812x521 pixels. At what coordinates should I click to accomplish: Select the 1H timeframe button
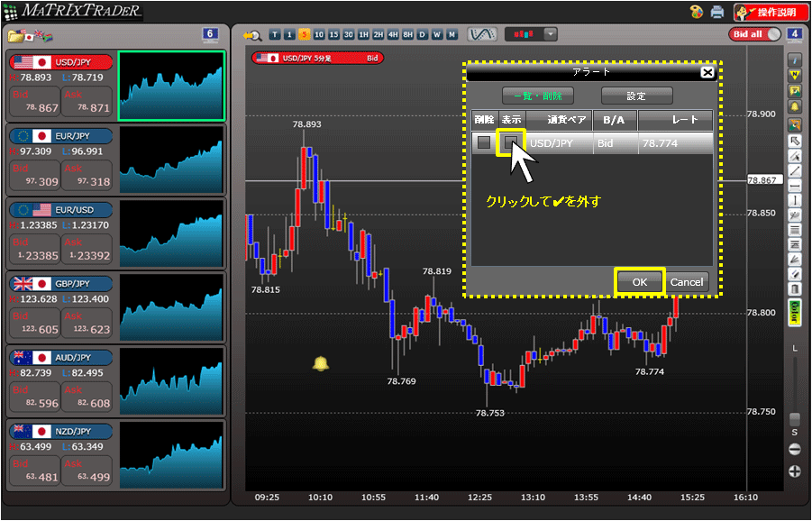click(363, 34)
